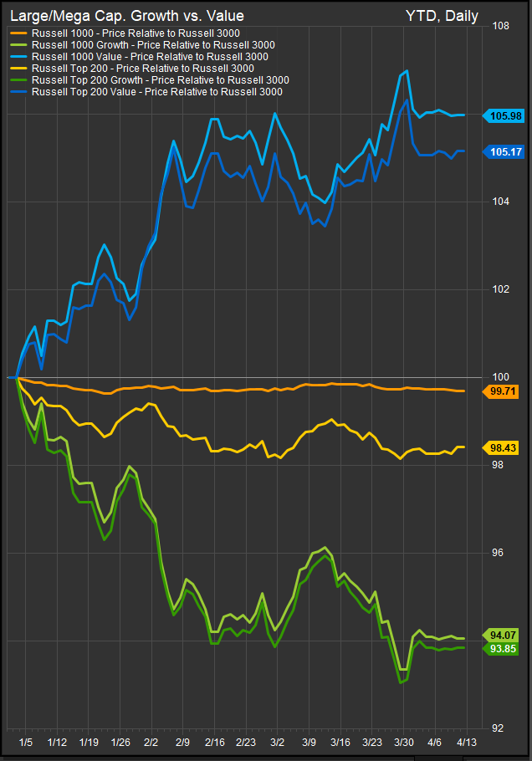Click the 1/5 date on the x-axis
This screenshot has height=761, width=532.
tap(26, 742)
